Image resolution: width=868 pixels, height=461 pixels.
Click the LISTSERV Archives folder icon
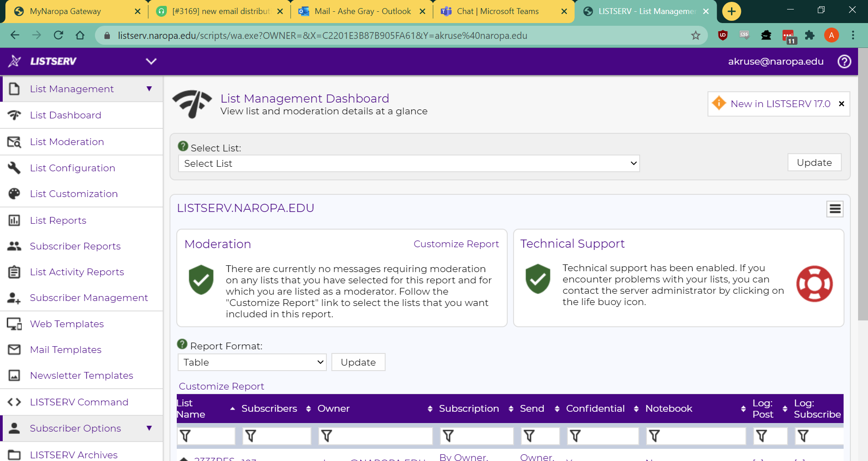(14, 455)
